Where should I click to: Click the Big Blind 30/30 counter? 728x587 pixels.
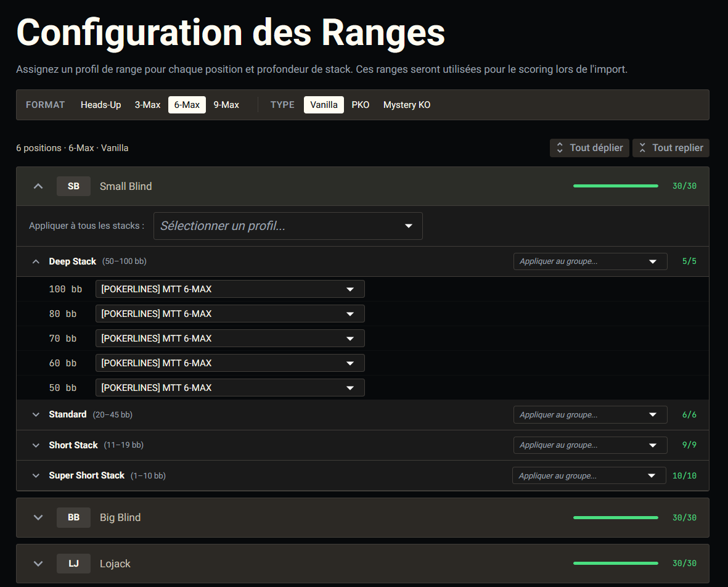[684, 517]
